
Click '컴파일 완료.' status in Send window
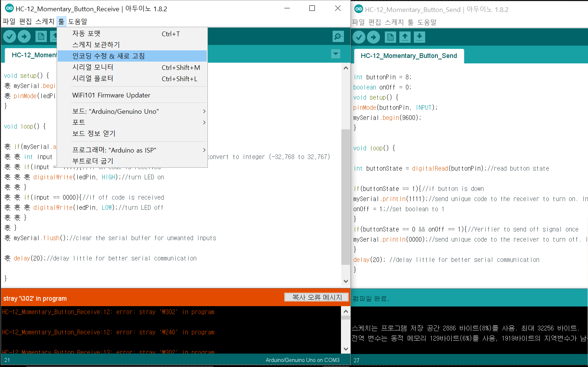point(371,299)
